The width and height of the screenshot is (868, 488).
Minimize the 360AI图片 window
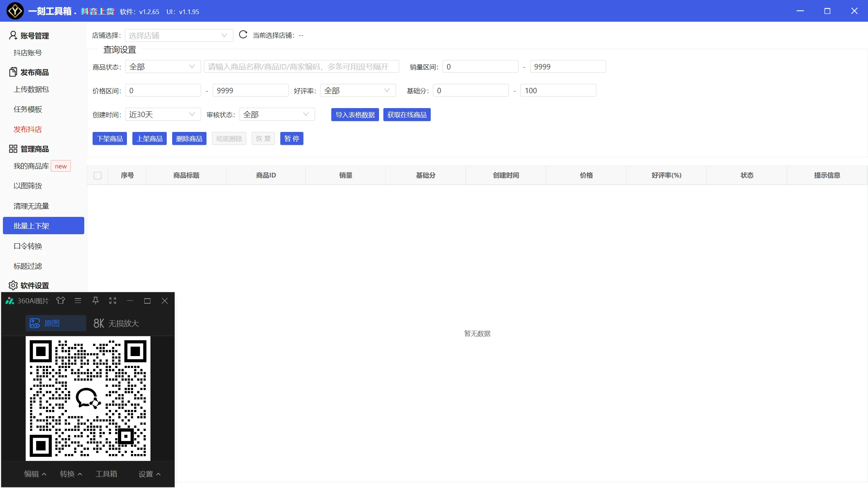click(x=130, y=301)
